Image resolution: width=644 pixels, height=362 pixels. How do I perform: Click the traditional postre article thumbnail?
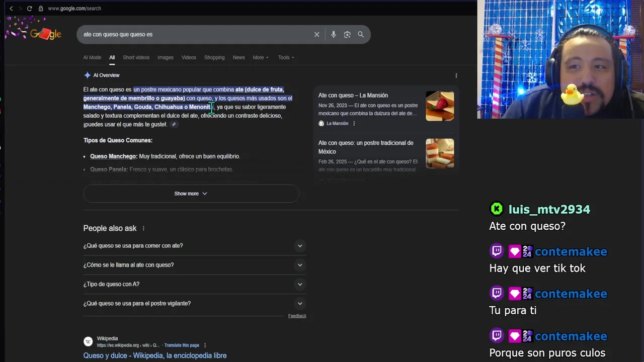pos(440,153)
